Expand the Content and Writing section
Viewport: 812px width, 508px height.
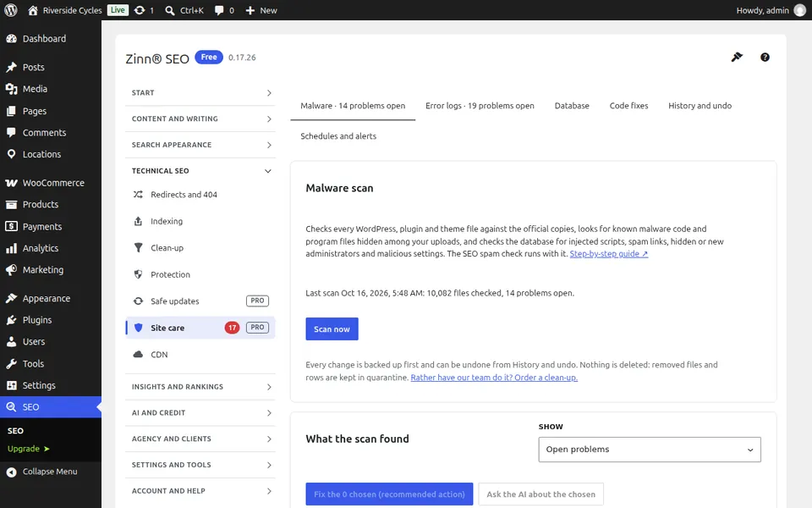tap(200, 119)
